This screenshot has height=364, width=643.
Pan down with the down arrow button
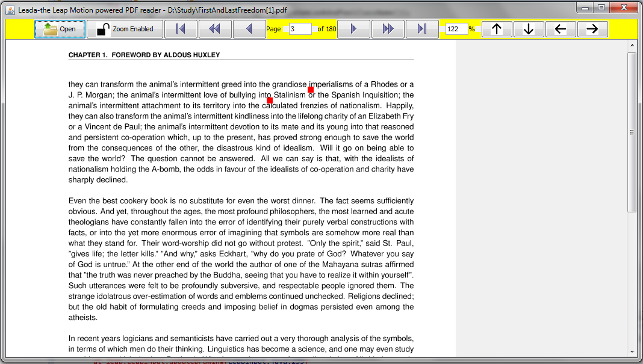pyautogui.click(x=529, y=29)
